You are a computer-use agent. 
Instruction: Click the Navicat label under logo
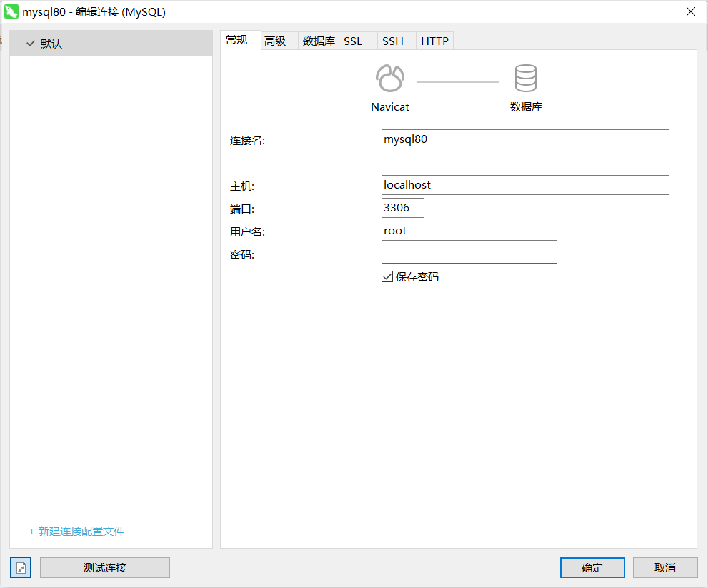[x=390, y=107]
